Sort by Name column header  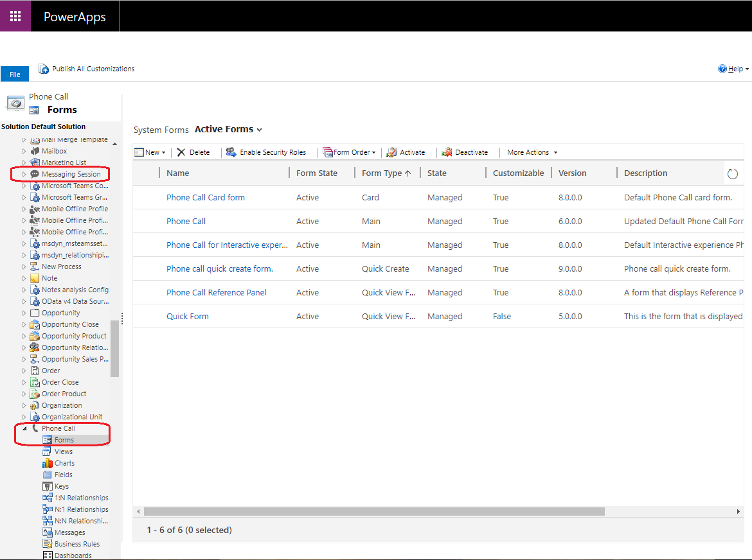pos(177,173)
